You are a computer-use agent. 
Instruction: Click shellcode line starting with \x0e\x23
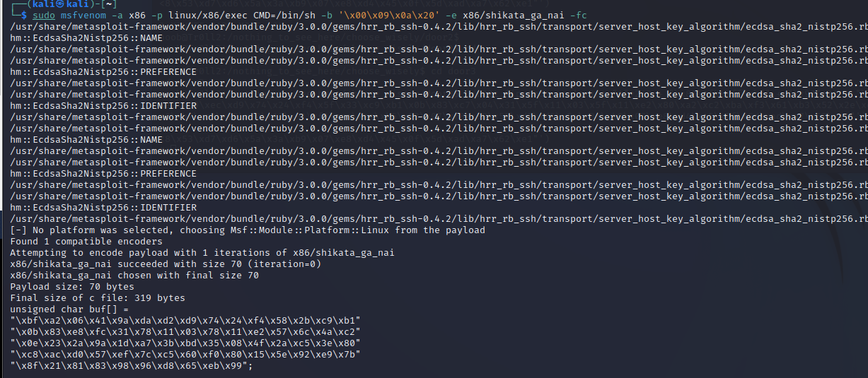(185, 343)
